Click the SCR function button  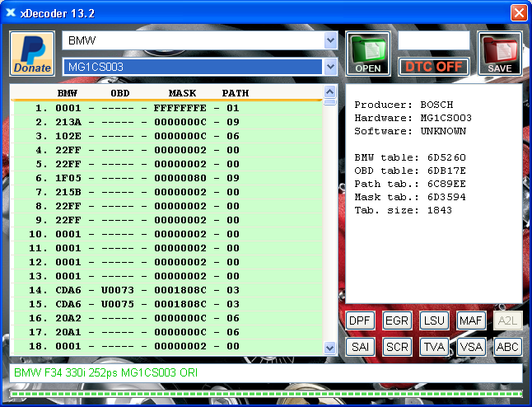click(397, 347)
